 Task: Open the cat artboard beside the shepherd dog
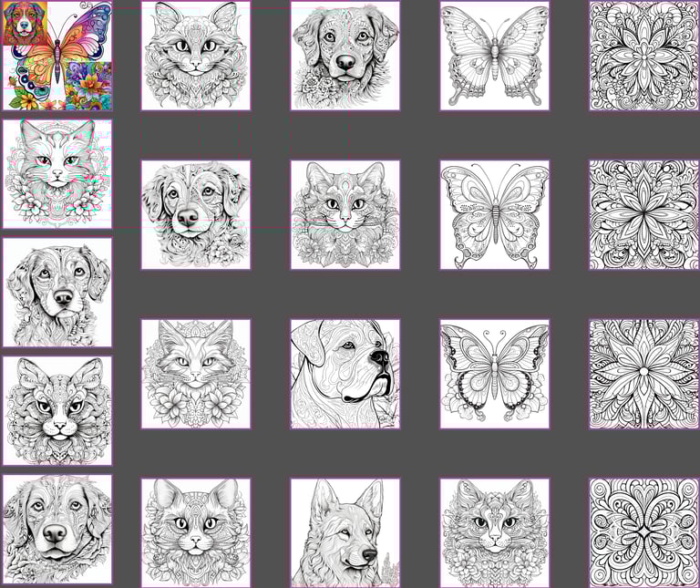pyautogui.click(x=196, y=533)
